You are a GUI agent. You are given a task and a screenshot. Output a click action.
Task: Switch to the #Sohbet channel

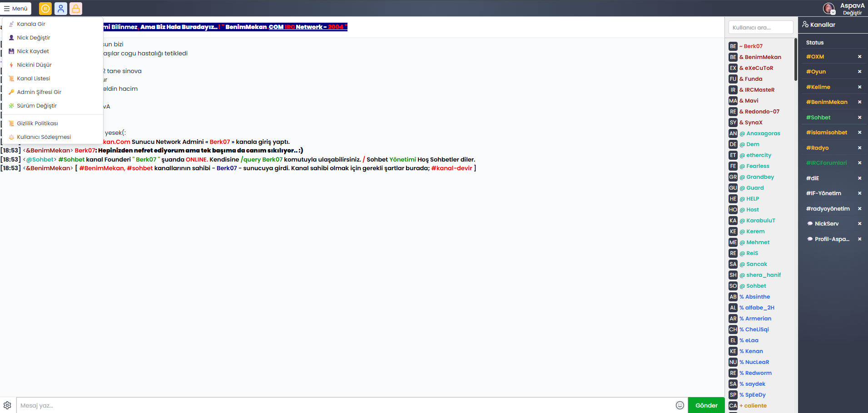coord(818,118)
